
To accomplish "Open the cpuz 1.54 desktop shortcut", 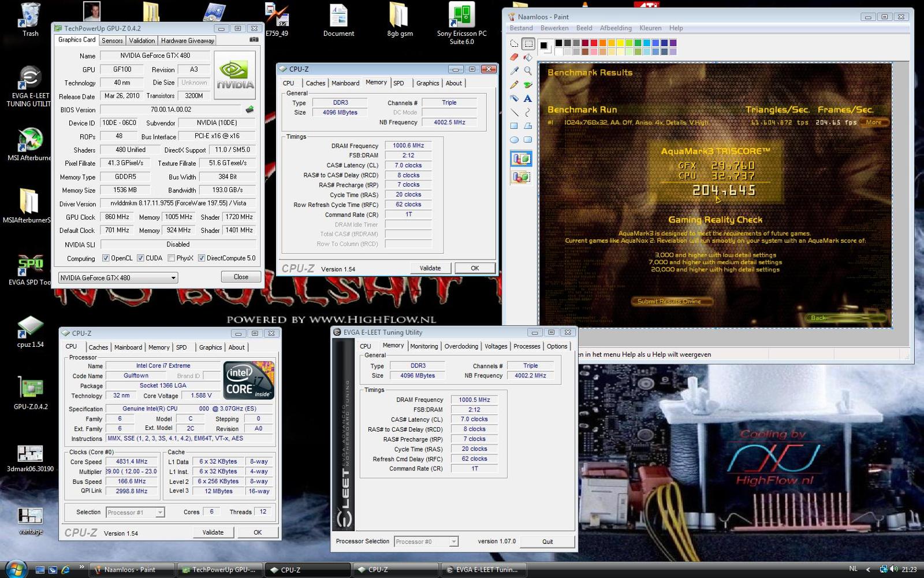I will click(30, 332).
